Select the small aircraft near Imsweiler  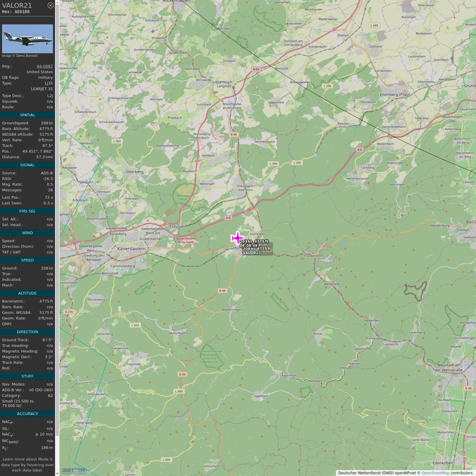point(153,31)
